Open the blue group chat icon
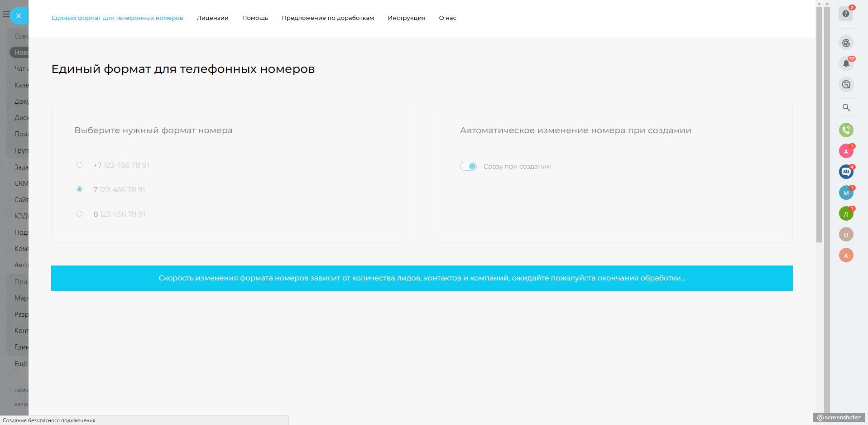This screenshot has height=425, width=868. [846, 172]
